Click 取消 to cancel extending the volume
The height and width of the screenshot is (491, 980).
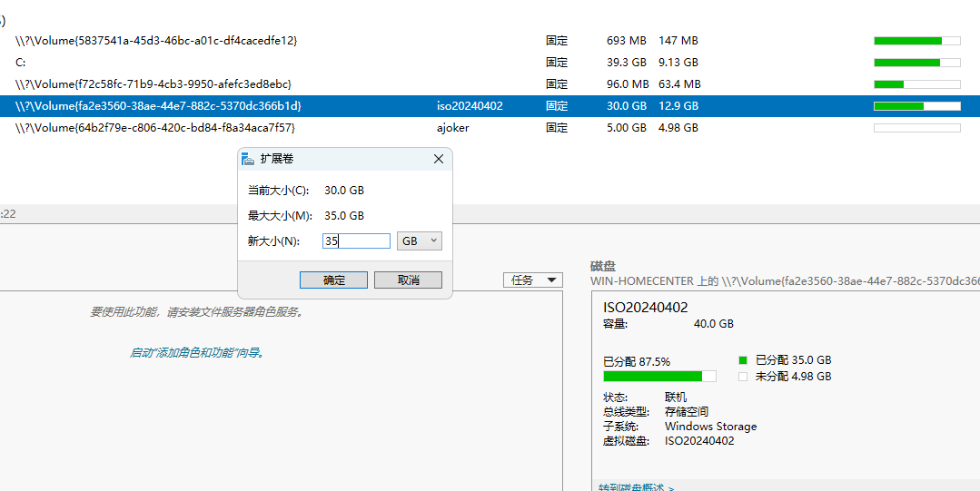(408, 280)
